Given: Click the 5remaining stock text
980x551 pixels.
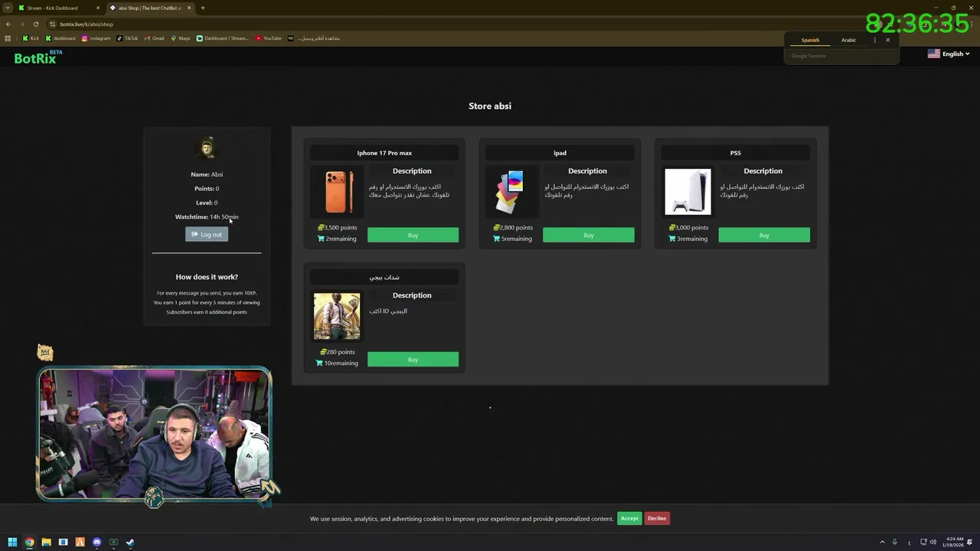Looking at the screenshot, I should (512, 239).
